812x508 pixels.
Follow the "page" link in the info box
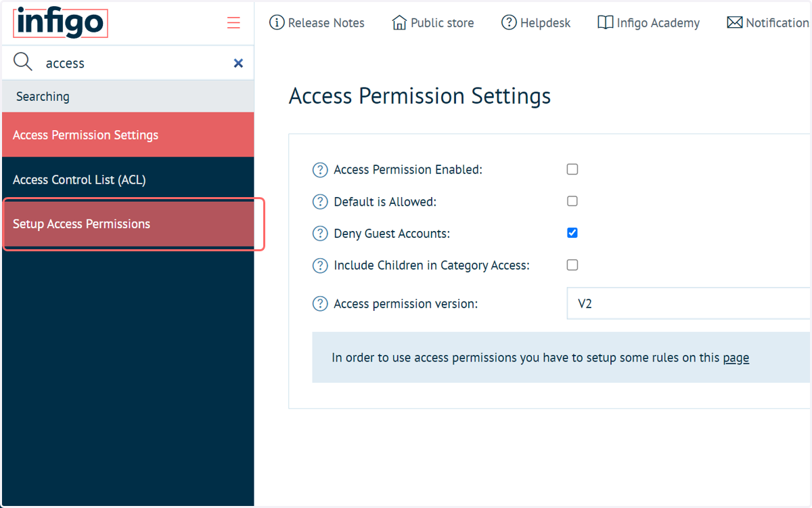click(x=736, y=358)
